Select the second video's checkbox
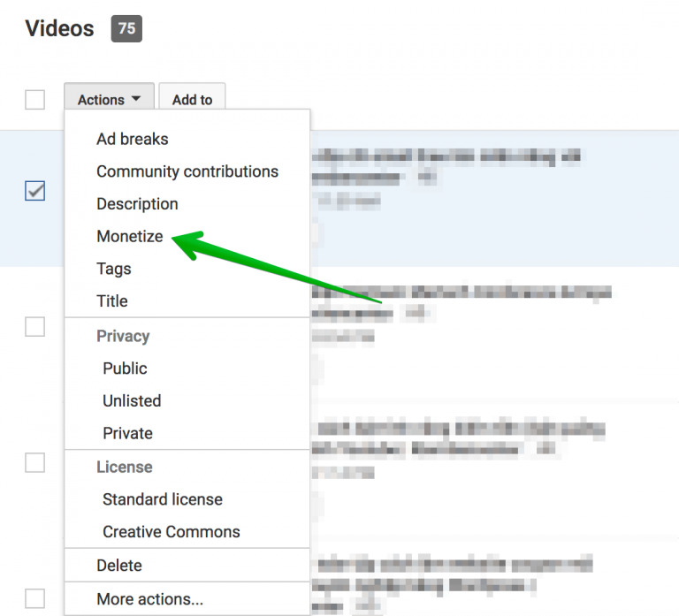The image size is (679, 616). pyautogui.click(x=34, y=326)
